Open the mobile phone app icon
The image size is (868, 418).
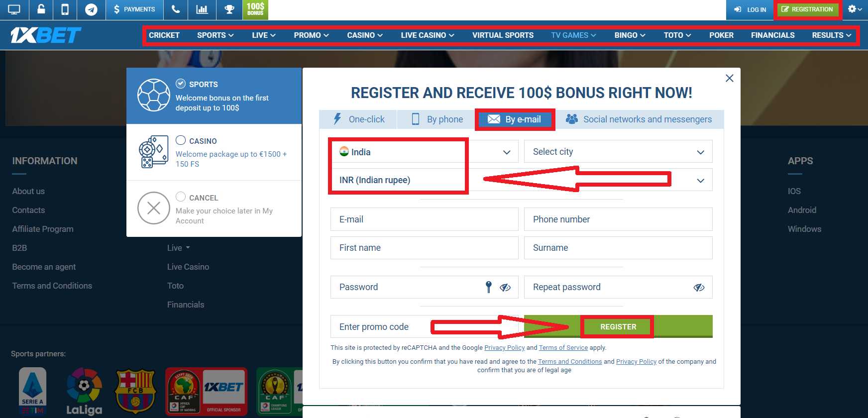65,9
